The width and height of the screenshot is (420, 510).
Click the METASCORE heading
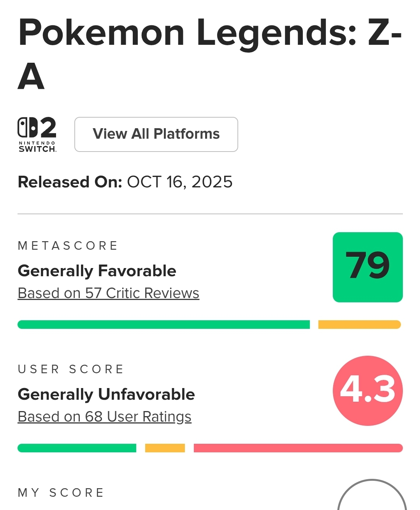(68, 245)
